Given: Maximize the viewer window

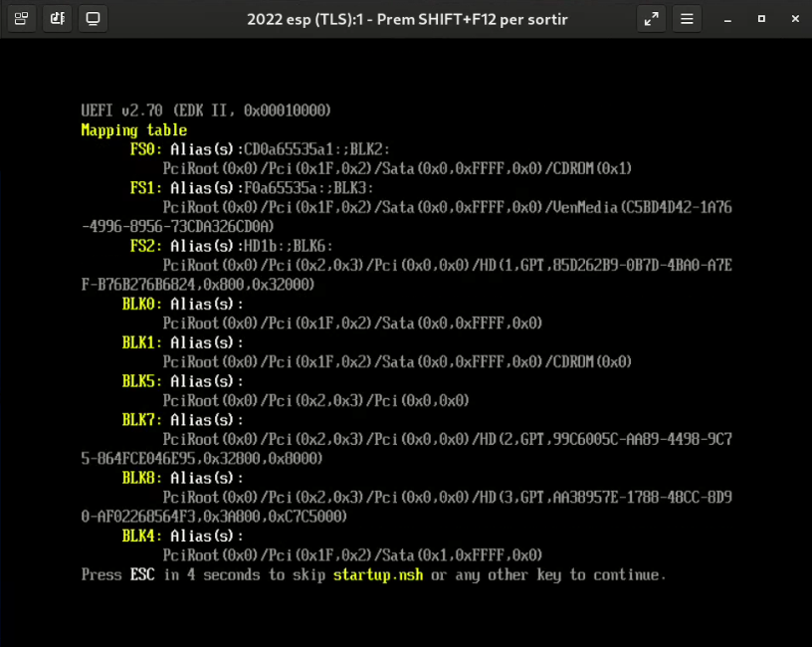Looking at the screenshot, I should coord(761,19).
